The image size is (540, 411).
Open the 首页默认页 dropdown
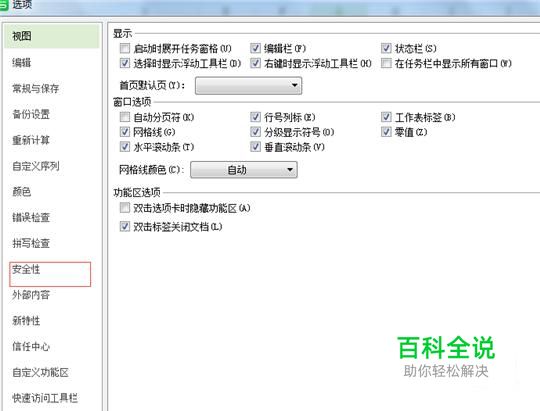(248, 85)
